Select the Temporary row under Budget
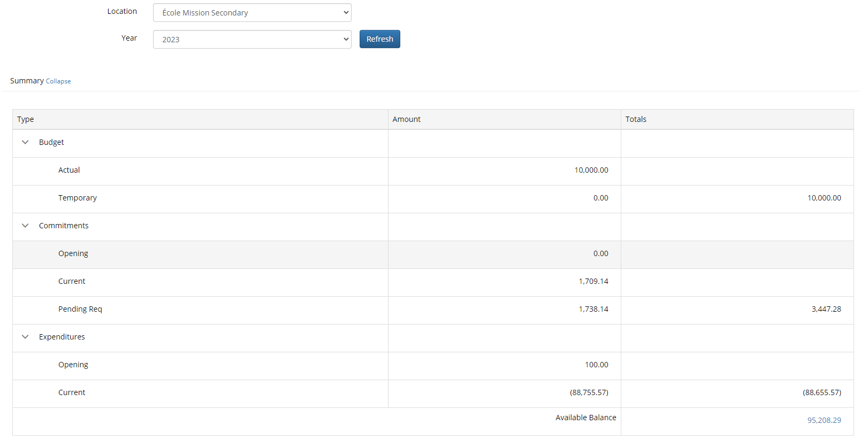This screenshot has height=440, width=868. pyautogui.click(x=78, y=198)
